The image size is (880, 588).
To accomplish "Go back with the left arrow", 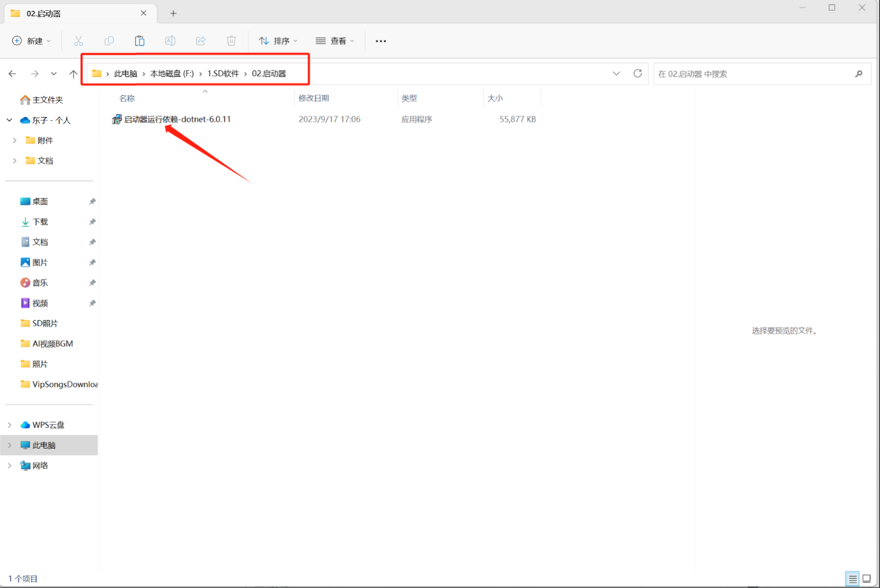I will tap(12, 74).
